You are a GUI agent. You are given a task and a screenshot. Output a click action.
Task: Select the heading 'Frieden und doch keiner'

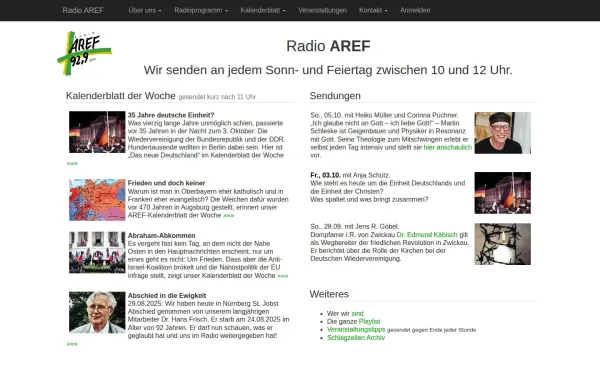tap(166, 183)
